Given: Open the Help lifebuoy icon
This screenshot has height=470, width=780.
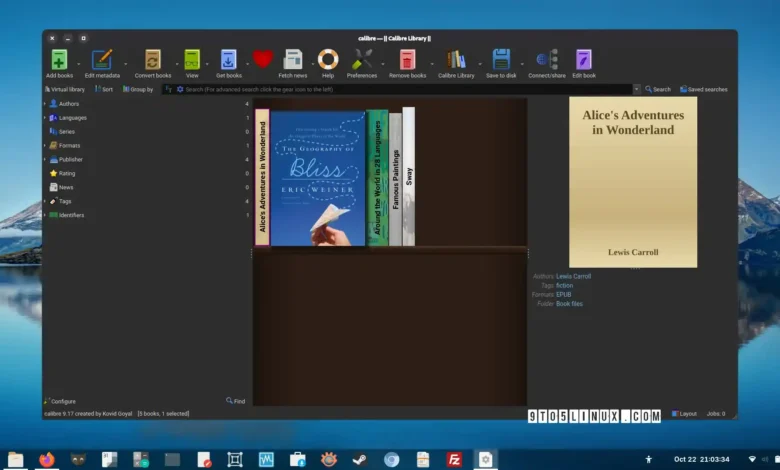Looking at the screenshot, I should point(328,60).
